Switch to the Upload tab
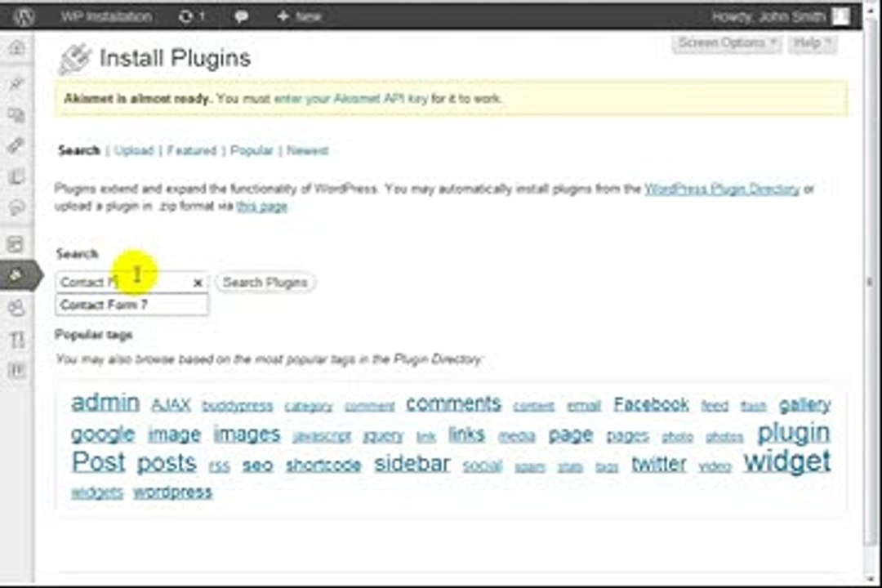This screenshot has width=882, height=588. click(134, 151)
